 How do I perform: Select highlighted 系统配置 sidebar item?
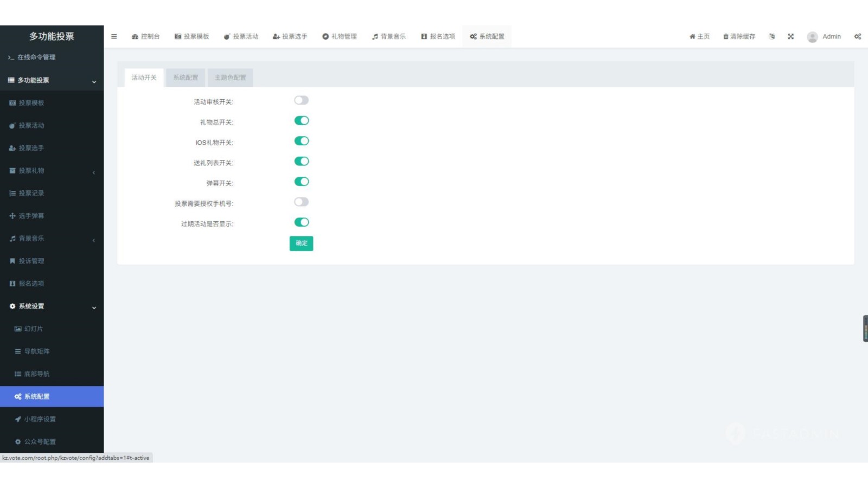click(52, 396)
